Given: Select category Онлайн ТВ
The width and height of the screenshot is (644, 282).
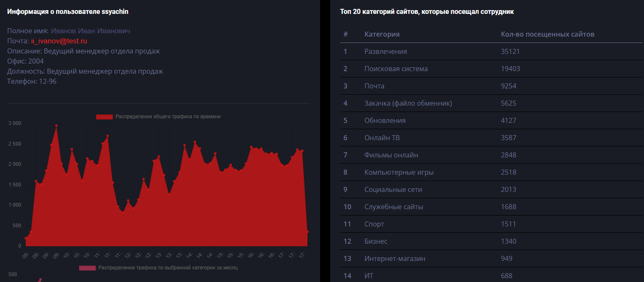Looking at the screenshot, I should pos(381,138).
